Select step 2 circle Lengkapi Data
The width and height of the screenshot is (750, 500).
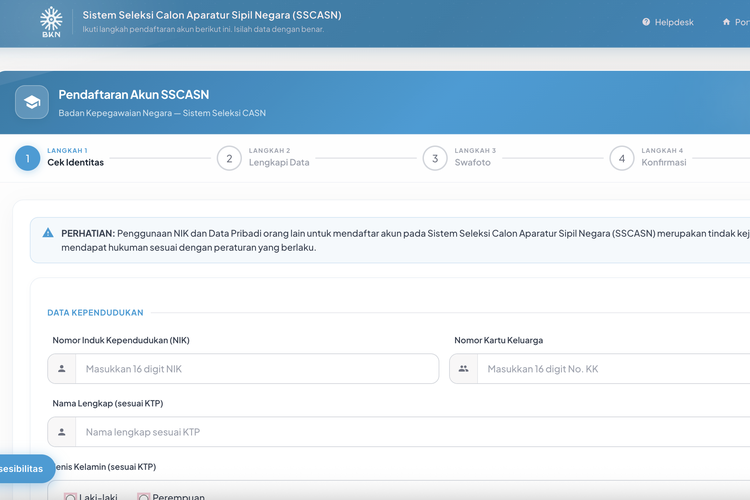tap(229, 158)
